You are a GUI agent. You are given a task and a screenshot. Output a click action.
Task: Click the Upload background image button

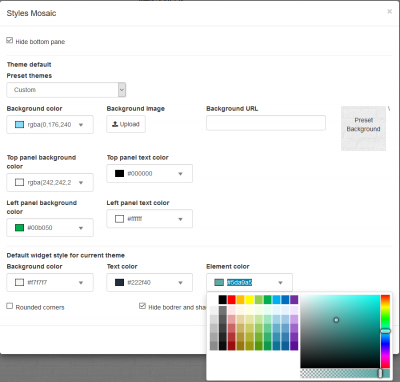click(126, 124)
